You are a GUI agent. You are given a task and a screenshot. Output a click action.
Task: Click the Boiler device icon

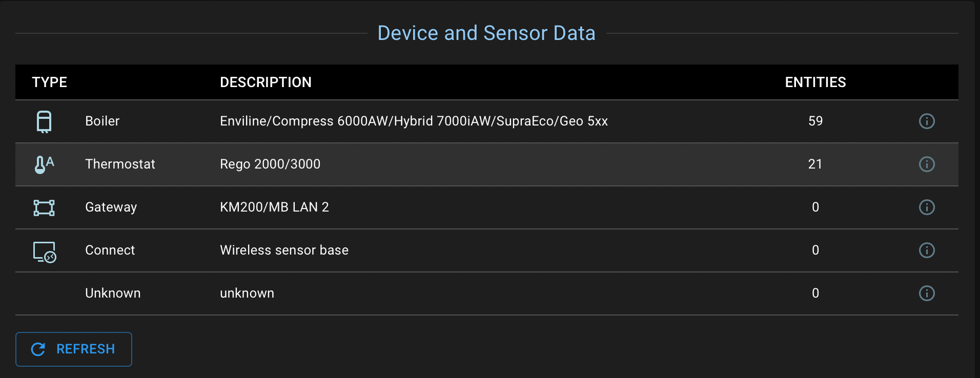point(44,121)
